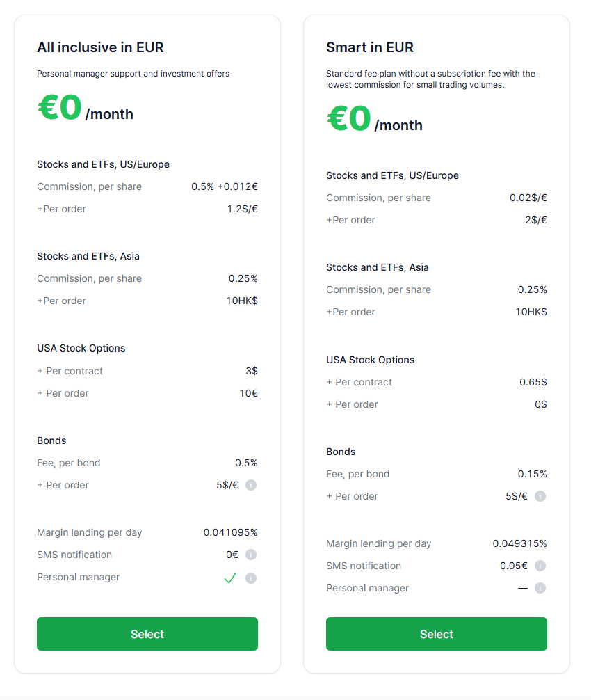Click the "All inclusive in EUR" heading
Screen dimensions: 591x700
pos(100,47)
